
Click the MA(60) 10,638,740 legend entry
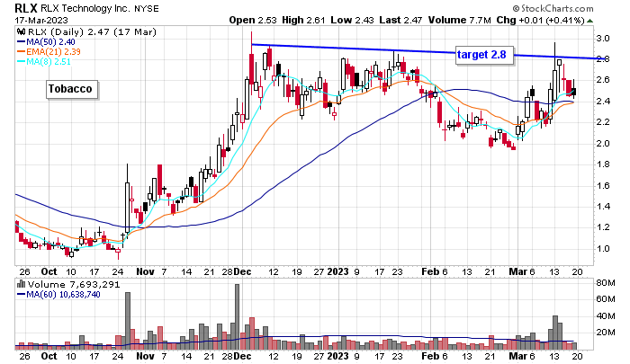coord(58,295)
